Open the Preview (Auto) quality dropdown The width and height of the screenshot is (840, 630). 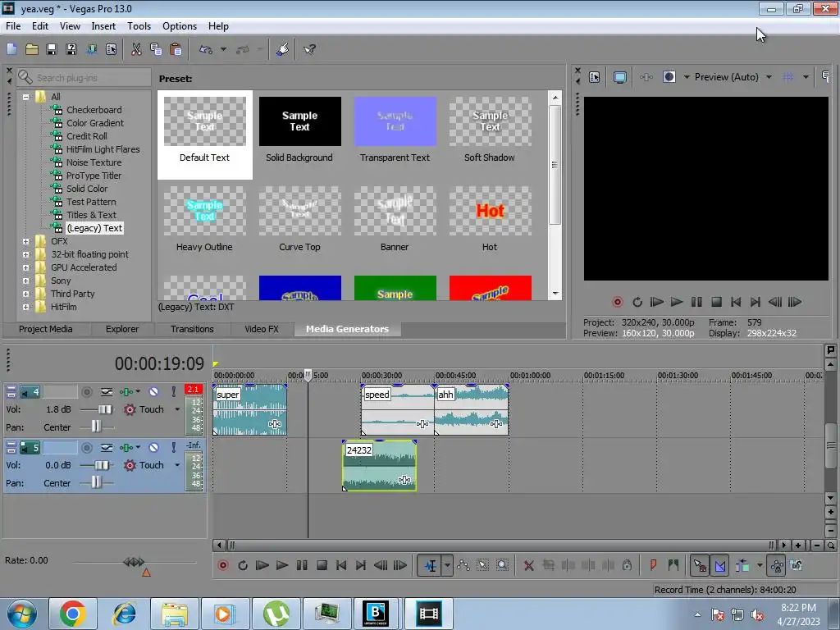click(769, 77)
